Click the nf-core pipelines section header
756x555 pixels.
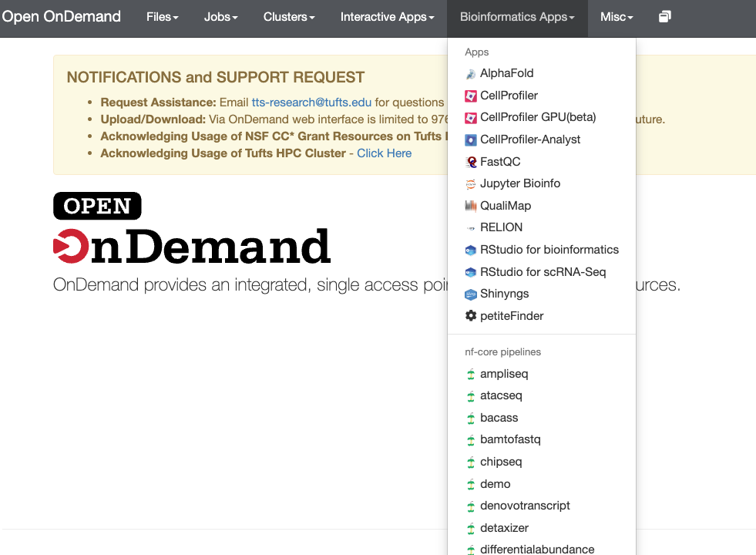click(x=503, y=352)
